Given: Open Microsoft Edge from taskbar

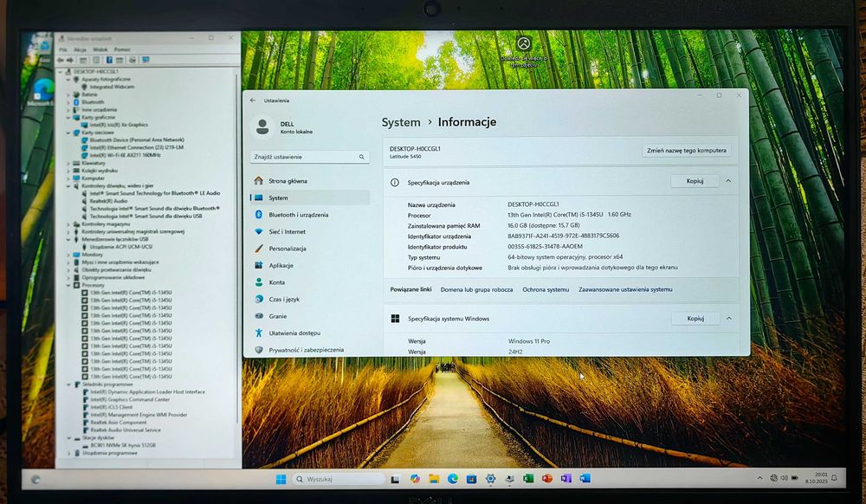Looking at the screenshot, I should [x=453, y=479].
